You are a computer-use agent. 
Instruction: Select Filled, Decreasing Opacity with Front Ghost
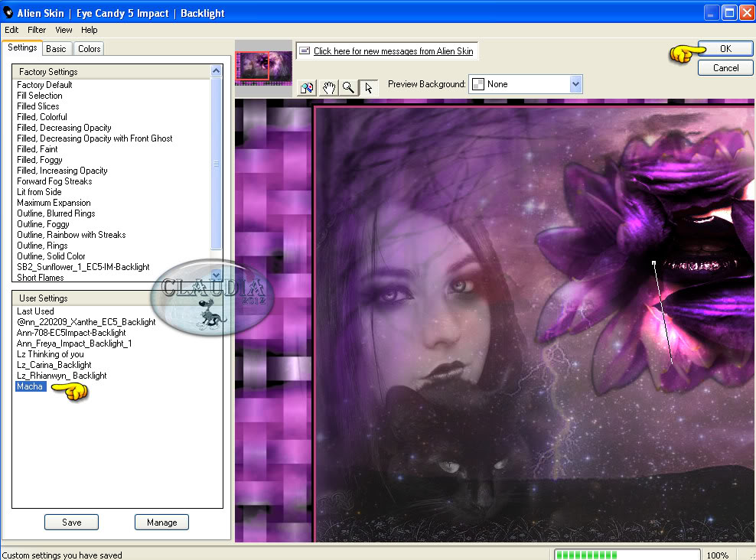click(x=95, y=138)
